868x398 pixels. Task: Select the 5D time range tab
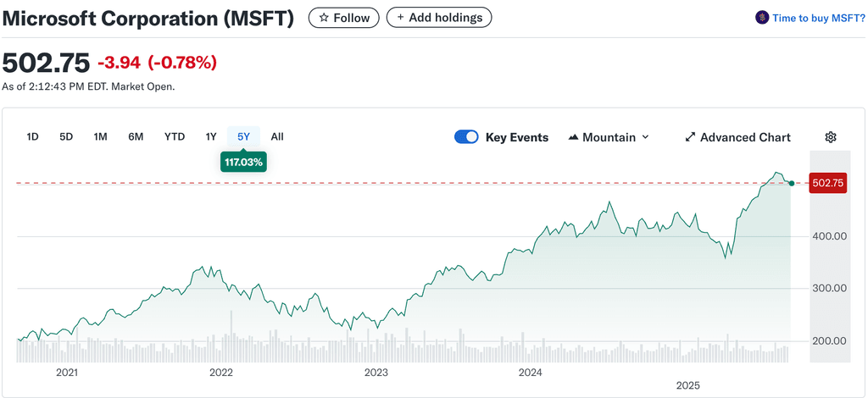click(x=66, y=136)
